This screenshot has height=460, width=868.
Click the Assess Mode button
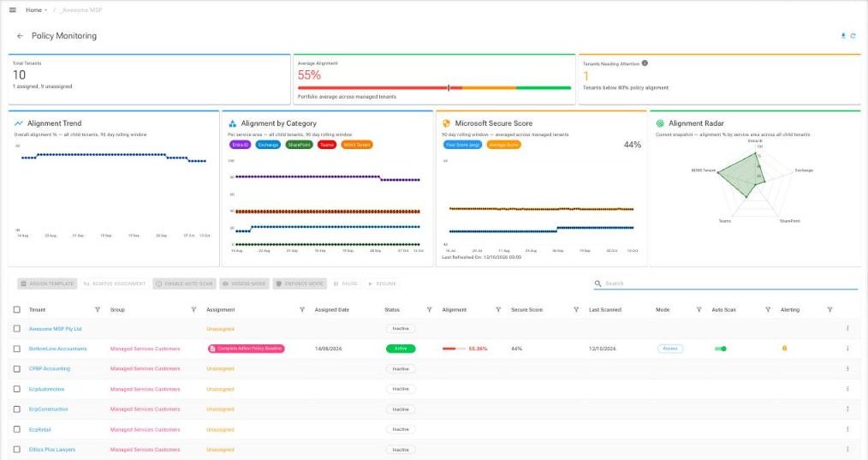244,284
